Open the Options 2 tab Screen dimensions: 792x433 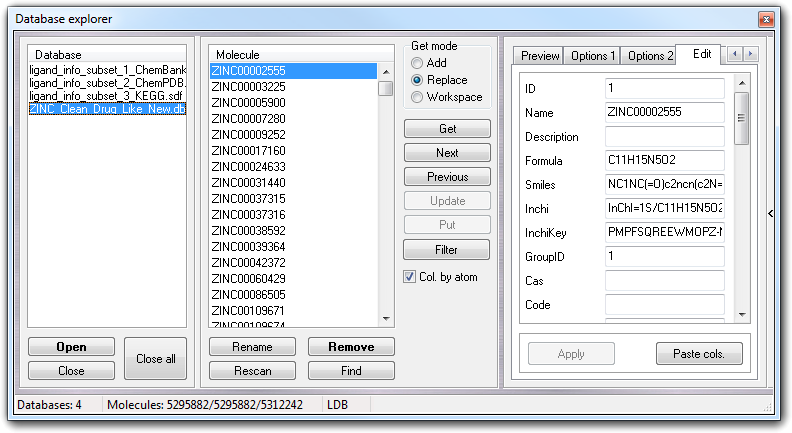(x=650, y=56)
